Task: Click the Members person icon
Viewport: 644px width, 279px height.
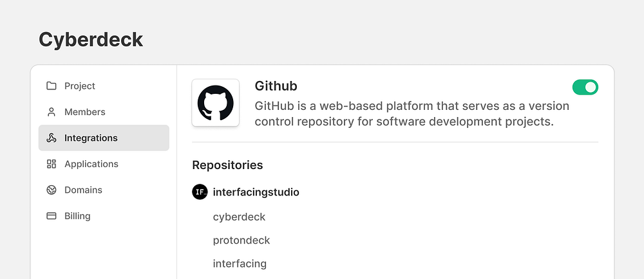Action: [x=52, y=112]
